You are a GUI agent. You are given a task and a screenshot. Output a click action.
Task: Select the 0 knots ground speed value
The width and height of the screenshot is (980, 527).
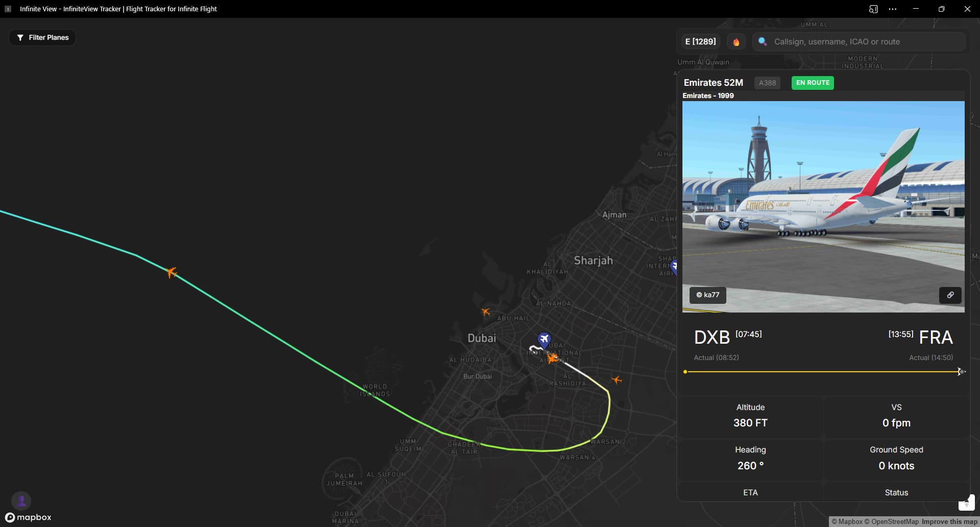coord(896,466)
